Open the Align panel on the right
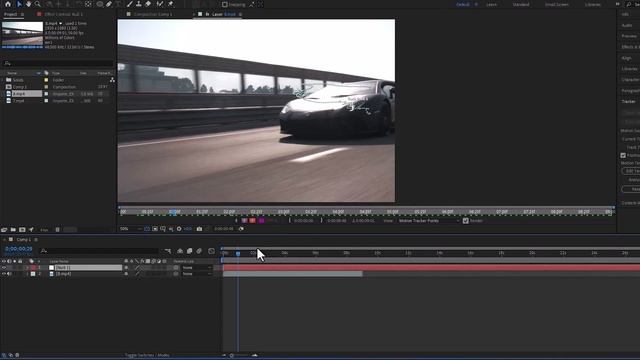Screen dimensions: 640x360 [627, 58]
